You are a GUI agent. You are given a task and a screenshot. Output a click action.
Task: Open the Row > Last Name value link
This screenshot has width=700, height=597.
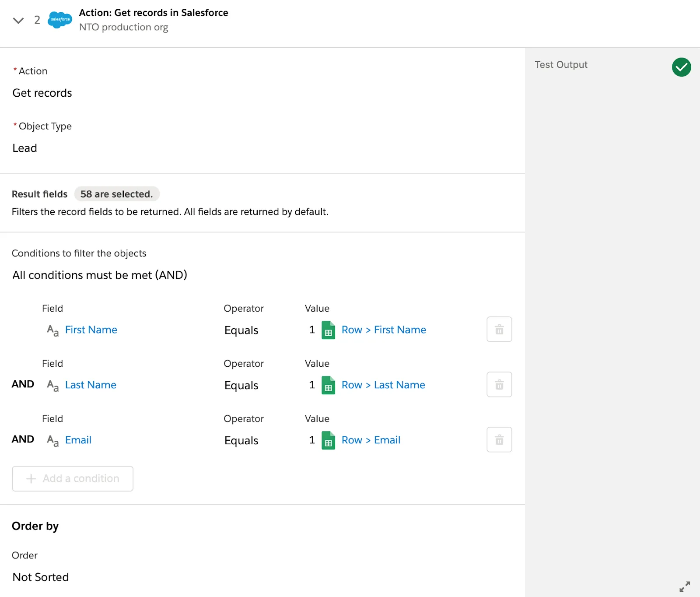pyautogui.click(x=383, y=385)
